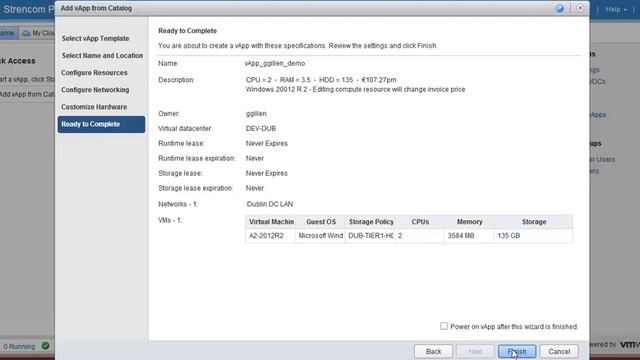This screenshot has height=360, width=640.
Task: Click the ggillen owner value
Action: pyautogui.click(x=256, y=113)
